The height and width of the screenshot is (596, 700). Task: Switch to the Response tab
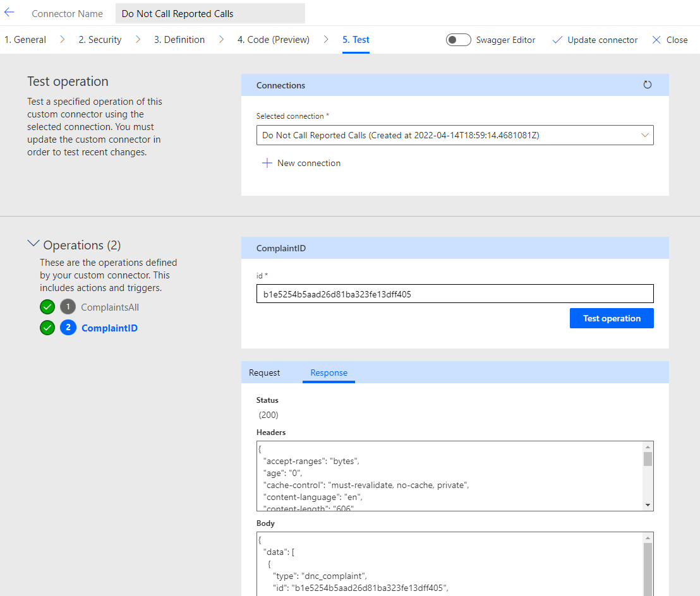pyautogui.click(x=329, y=372)
